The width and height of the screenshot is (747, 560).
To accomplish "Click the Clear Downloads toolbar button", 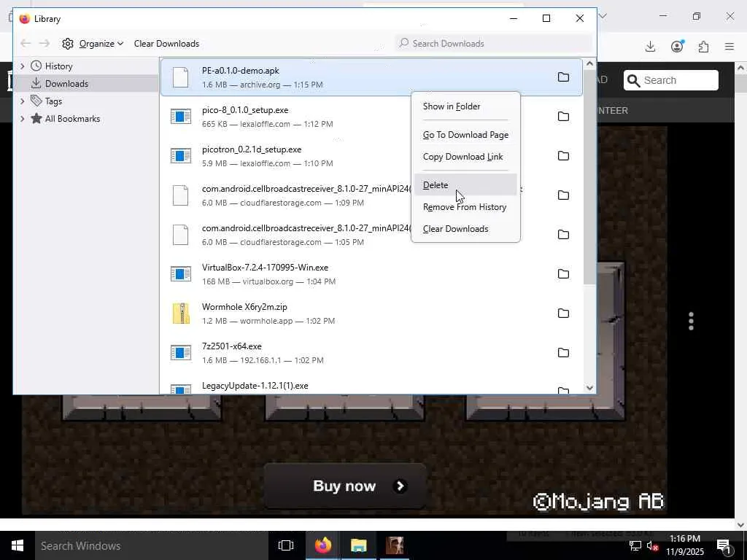I will (166, 43).
